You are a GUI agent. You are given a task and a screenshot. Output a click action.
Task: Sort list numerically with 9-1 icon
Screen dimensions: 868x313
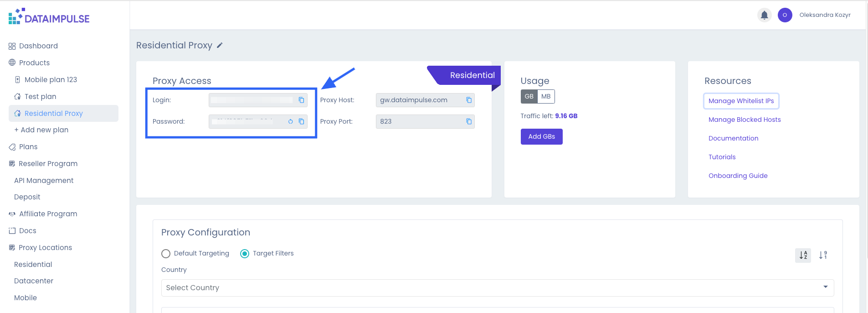click(x=823, y=255)
